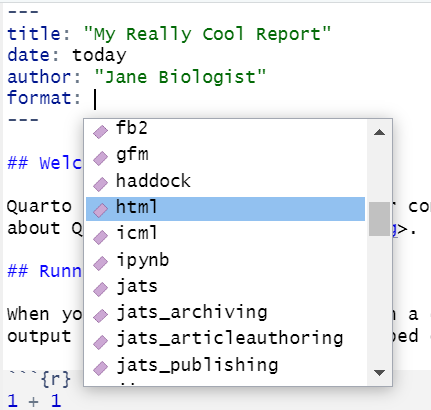Select fb2 from the format completion list

coord(225,128)
